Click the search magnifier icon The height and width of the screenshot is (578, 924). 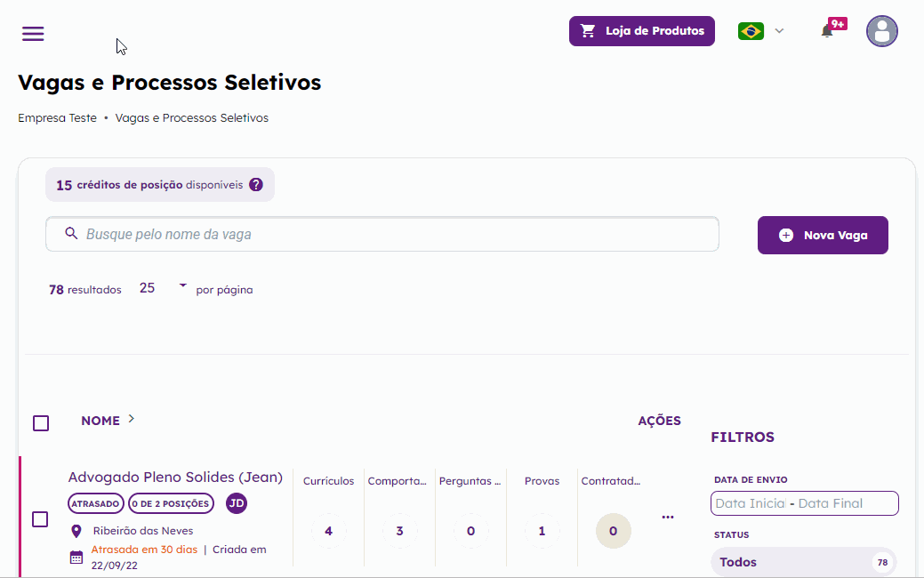pyautogui.click(x=71, y=233)
